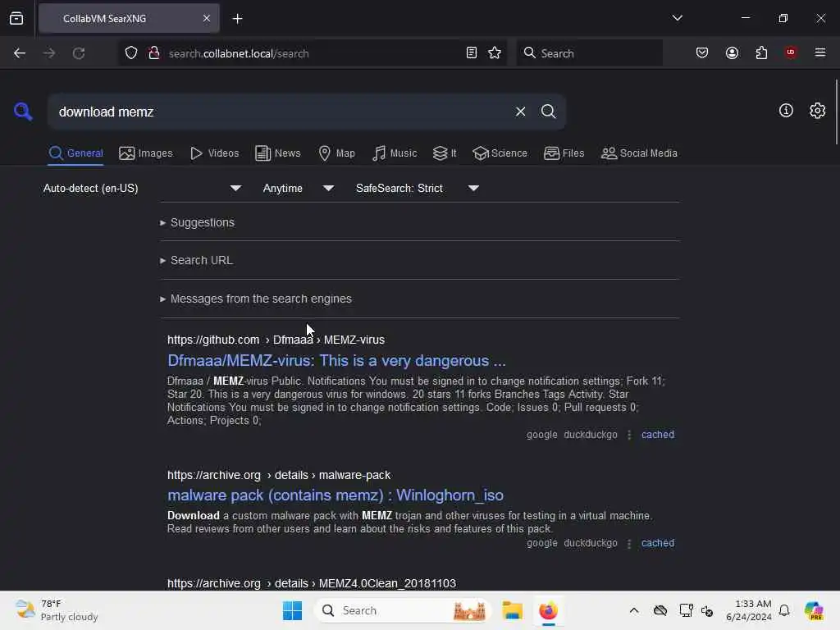Open tracking protection shield icon
Screen dimensions: 840x630
(x=131, y=53)
